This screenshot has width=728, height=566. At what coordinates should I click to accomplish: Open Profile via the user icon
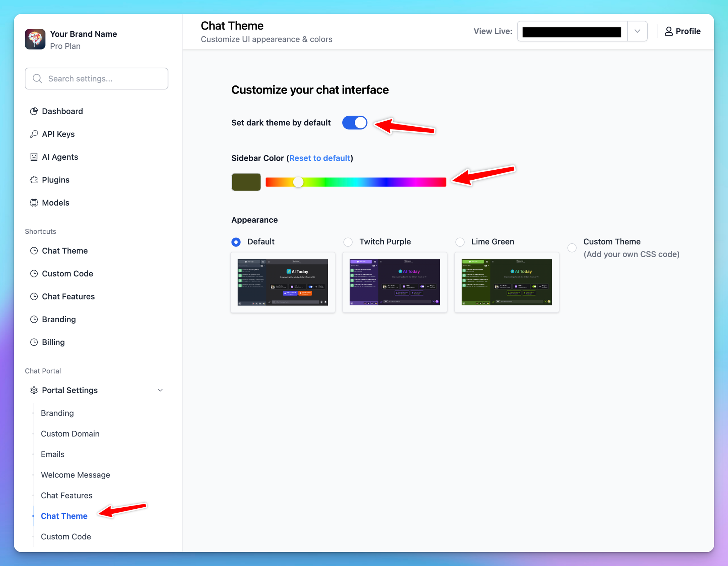coord(669,31)
